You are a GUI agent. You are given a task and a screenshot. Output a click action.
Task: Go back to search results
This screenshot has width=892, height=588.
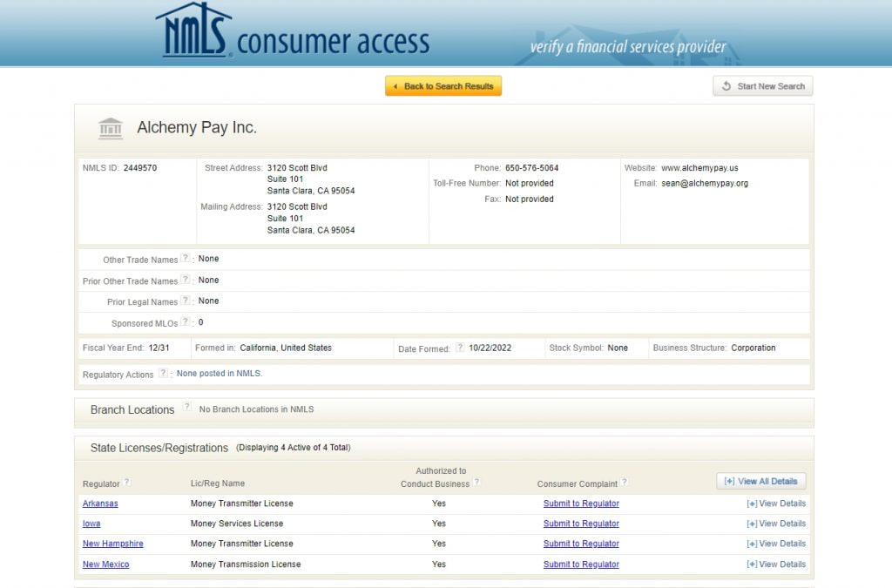[x=443, y=86]
